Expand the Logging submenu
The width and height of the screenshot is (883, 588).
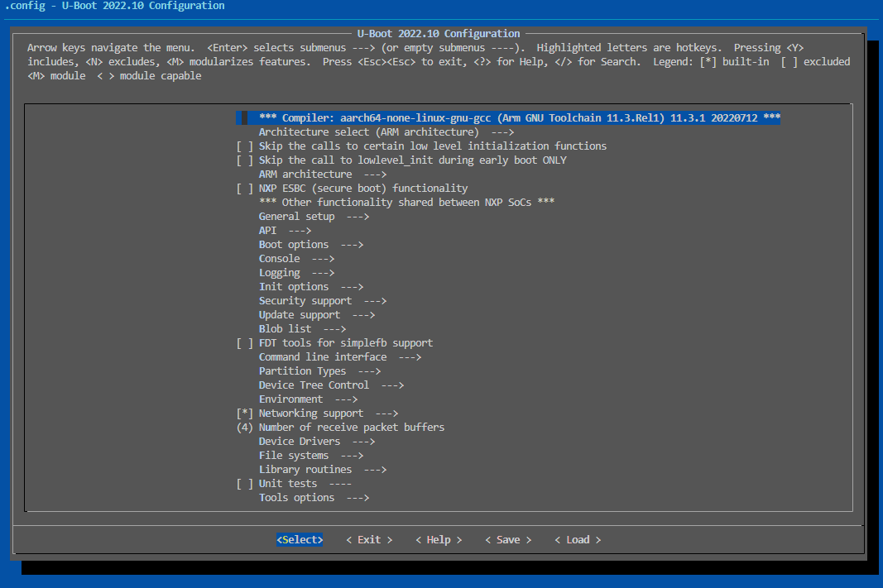[297, 273]
